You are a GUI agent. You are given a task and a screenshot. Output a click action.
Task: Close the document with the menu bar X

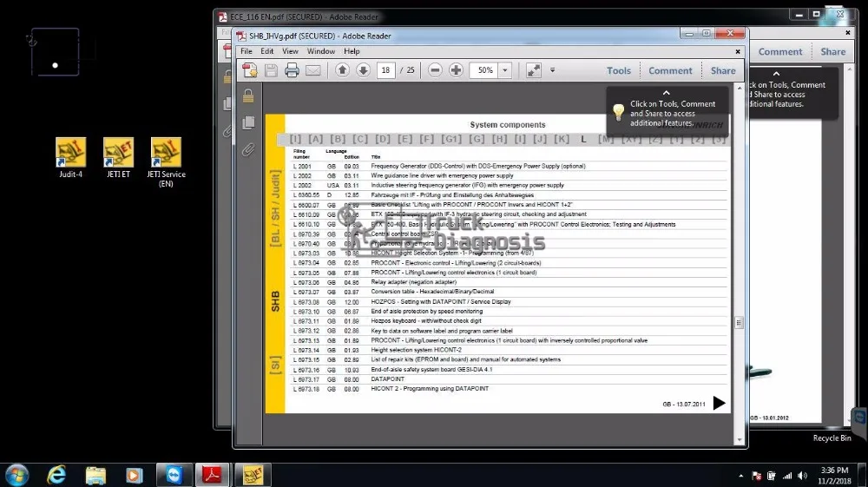tap(737, 51)
